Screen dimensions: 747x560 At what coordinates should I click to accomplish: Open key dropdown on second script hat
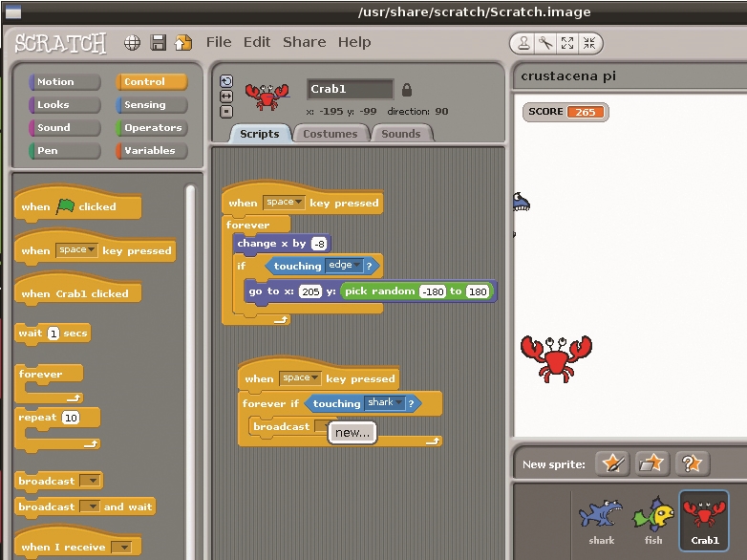tap(300, 377)
